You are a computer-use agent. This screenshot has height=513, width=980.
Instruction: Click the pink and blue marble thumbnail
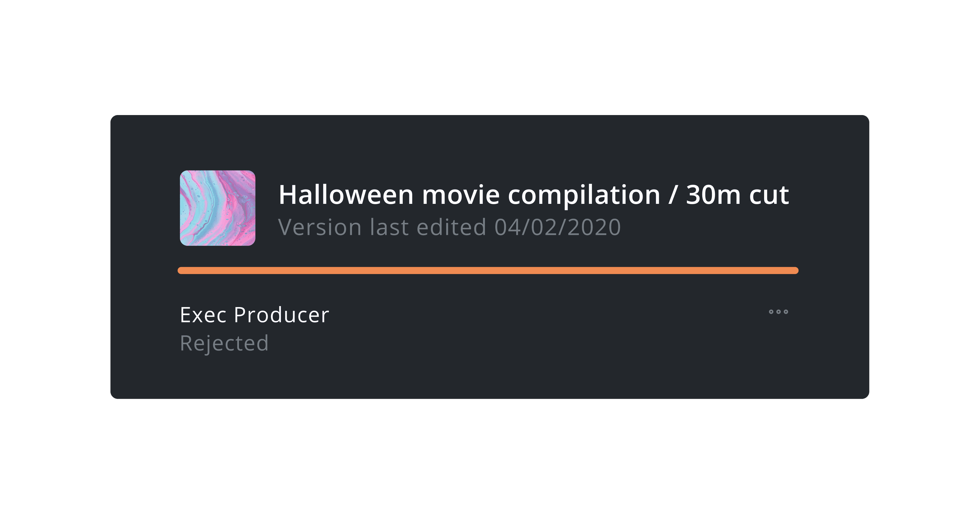point(218,208)
